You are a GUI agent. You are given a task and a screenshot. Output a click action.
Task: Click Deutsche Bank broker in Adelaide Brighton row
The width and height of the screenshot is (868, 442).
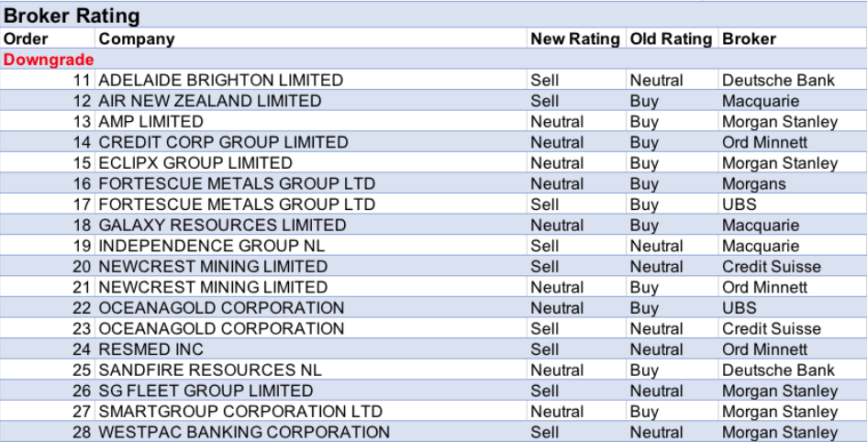(x=778, y=81)
